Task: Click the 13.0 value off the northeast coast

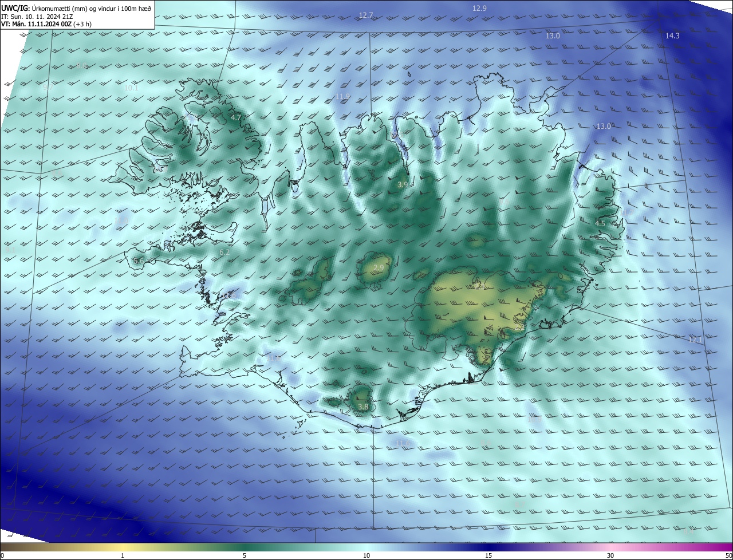Action: click(604, 126)
